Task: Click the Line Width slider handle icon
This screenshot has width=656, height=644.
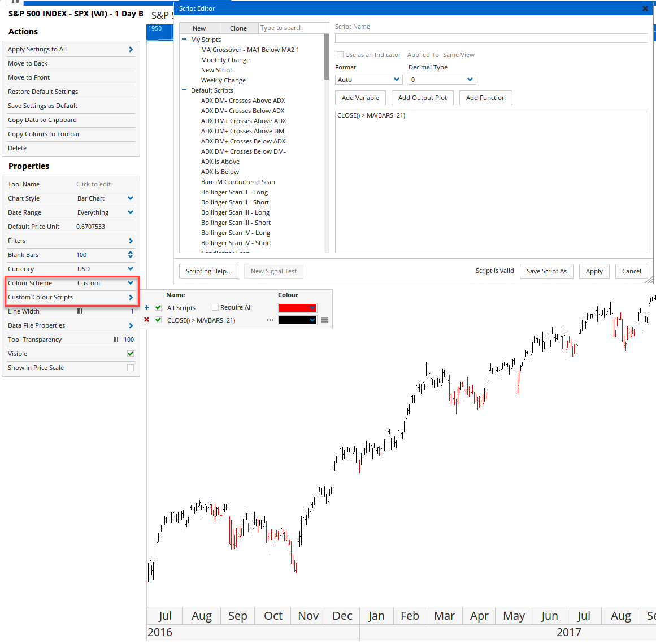Action: click(x=80, y=311)
